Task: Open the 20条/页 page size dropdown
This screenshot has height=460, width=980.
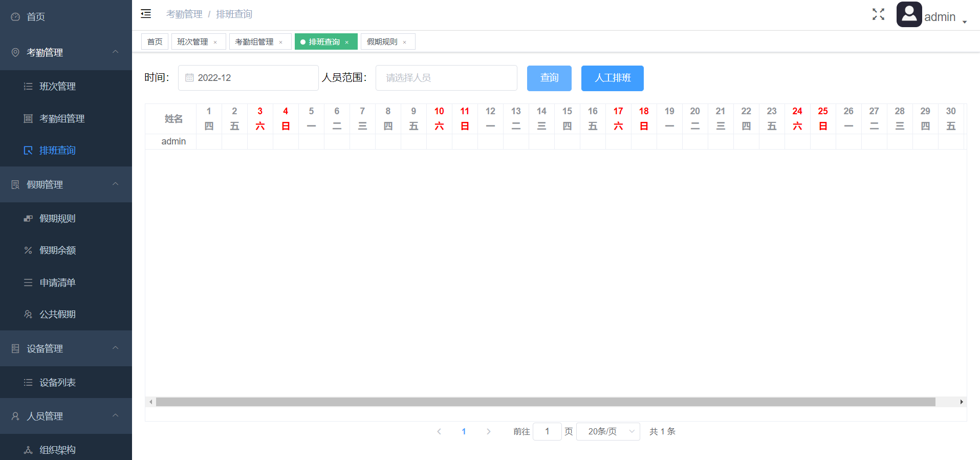Action: point(608,431)
